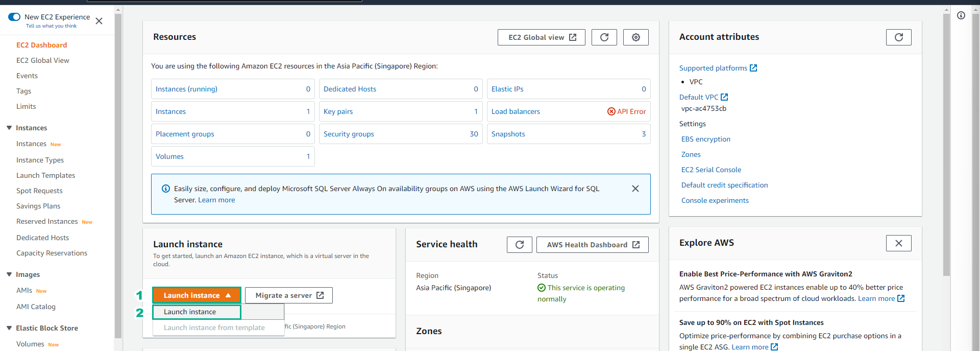Go to EC2 Dashboard in sidebar
Screen dimensions: 980x351
coord(42,45)
